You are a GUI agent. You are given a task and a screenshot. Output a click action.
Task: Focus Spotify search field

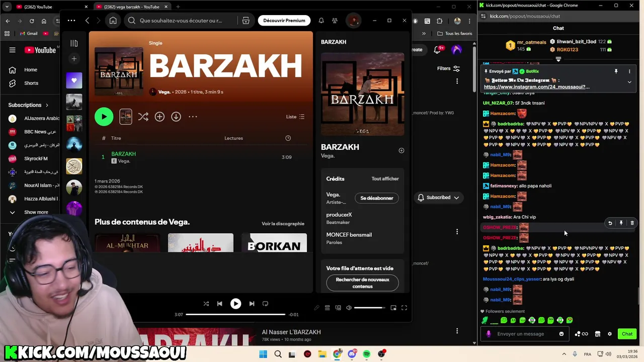pos(181,21)
